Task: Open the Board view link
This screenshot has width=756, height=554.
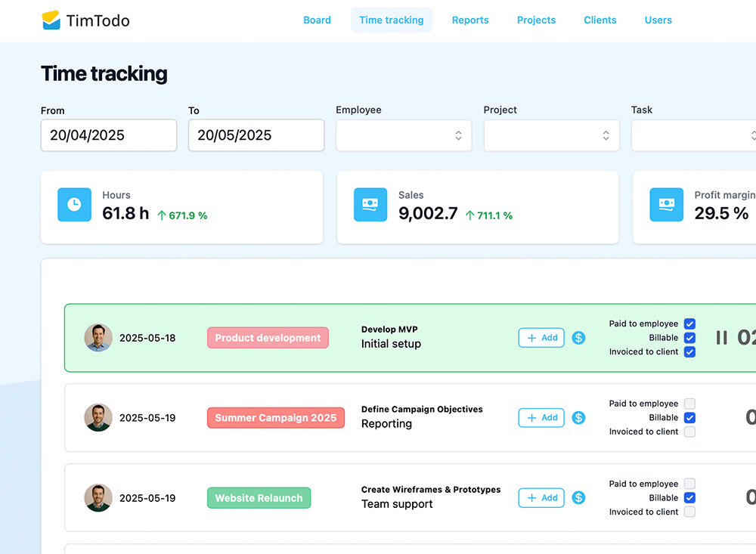Action: [x=317, y=20]
